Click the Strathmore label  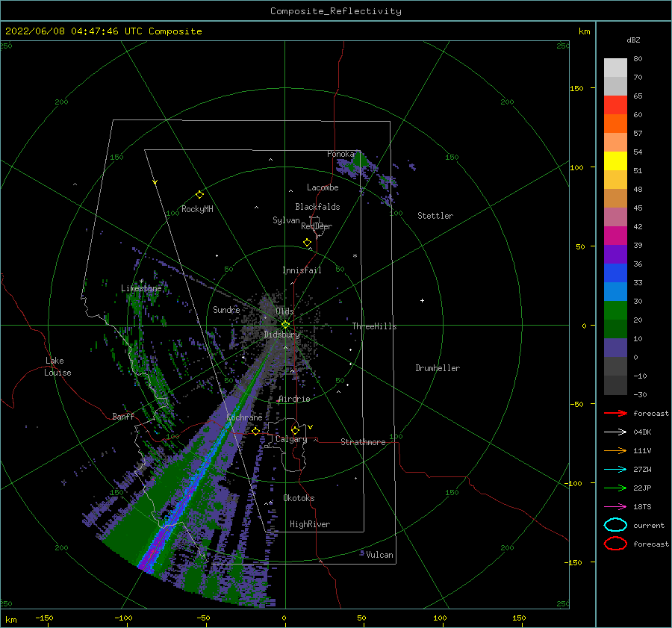point(363,442)
